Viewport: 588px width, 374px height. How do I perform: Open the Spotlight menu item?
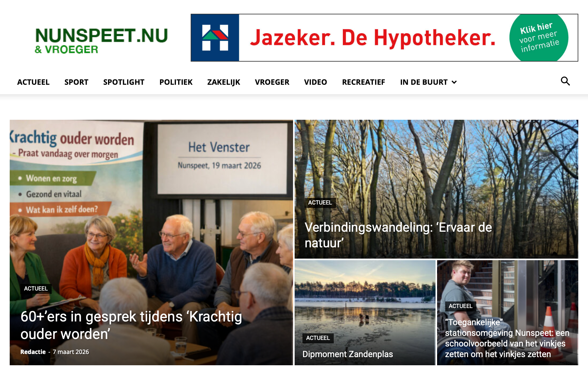pyautogui.click(x=124, y=82)
